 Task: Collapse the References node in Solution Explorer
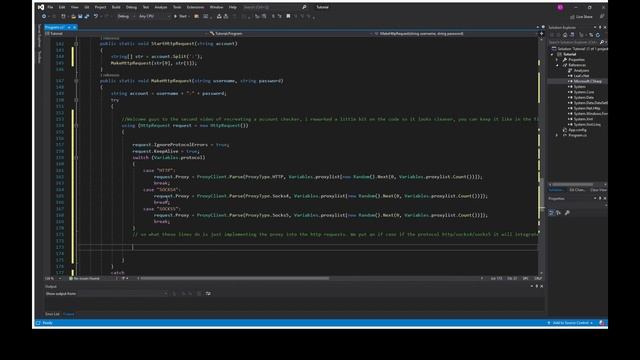point(557,65)
